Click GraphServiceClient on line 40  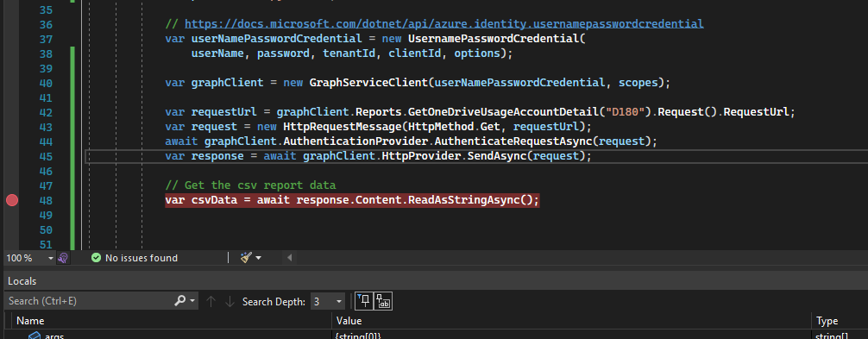click(368, 83)
